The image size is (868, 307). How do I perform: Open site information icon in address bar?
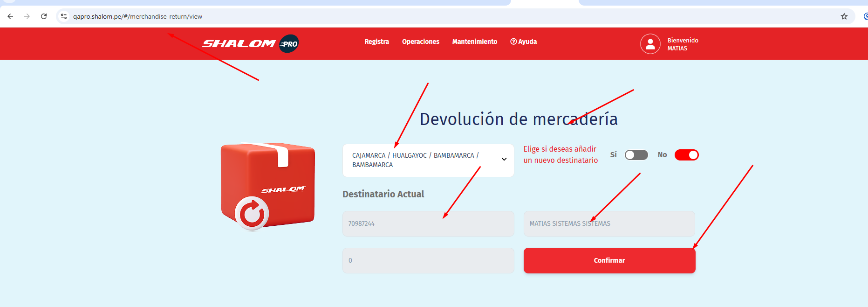pos(64,16)
